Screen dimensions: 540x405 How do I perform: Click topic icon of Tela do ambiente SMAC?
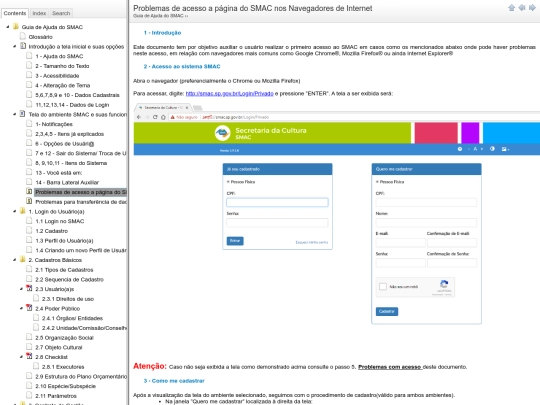[23, 114]
